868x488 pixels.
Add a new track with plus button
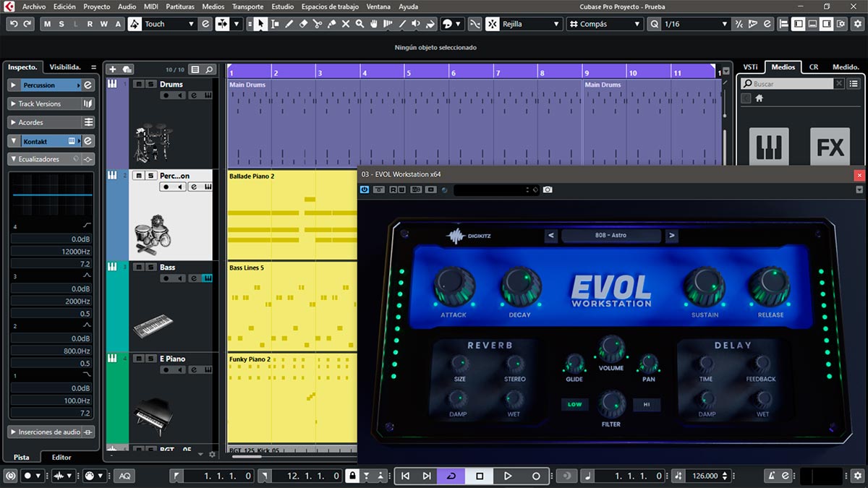(112, 69)
